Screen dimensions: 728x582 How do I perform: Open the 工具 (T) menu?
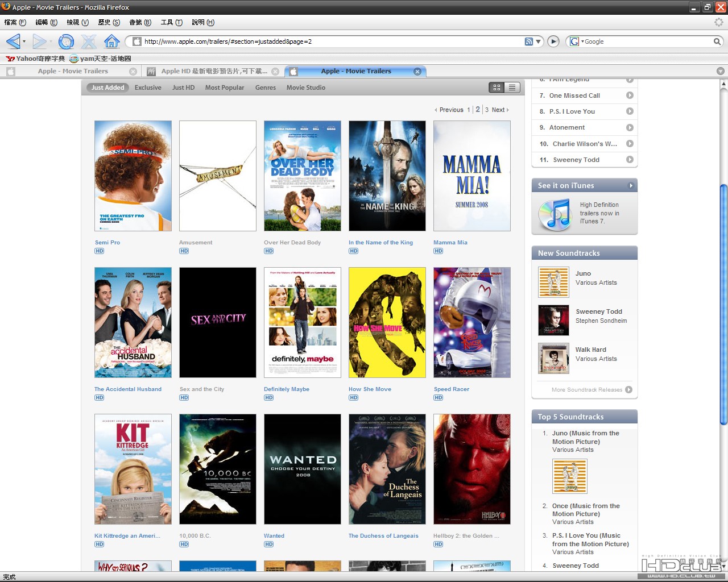click(171, 22)
